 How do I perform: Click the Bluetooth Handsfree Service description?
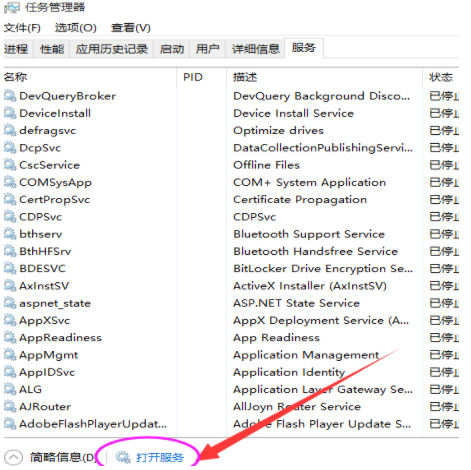315,251
